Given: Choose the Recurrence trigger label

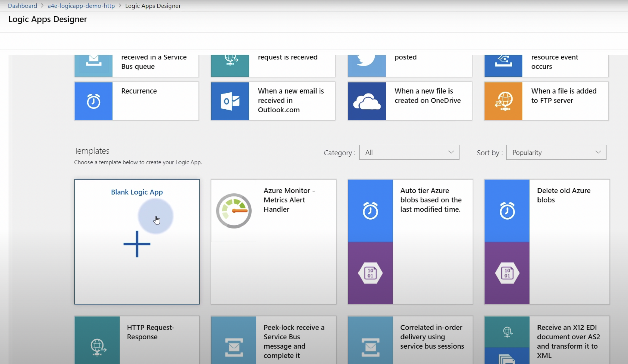Looking at the screenshot, I should [x=139, y=91].
